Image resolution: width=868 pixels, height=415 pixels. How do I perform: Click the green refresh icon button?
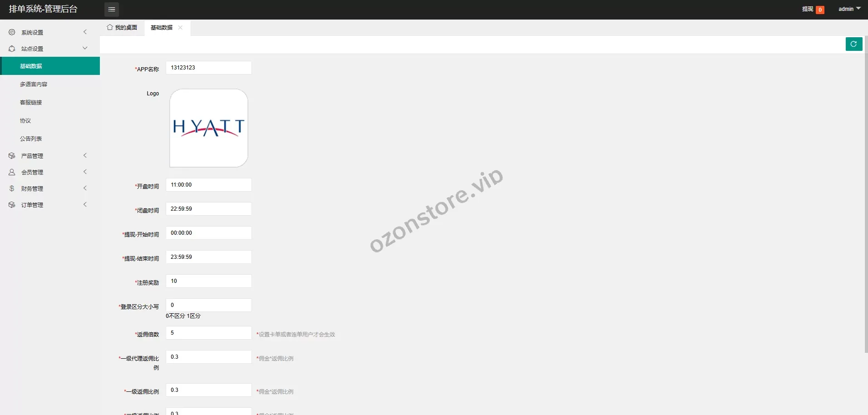(853, 44)
